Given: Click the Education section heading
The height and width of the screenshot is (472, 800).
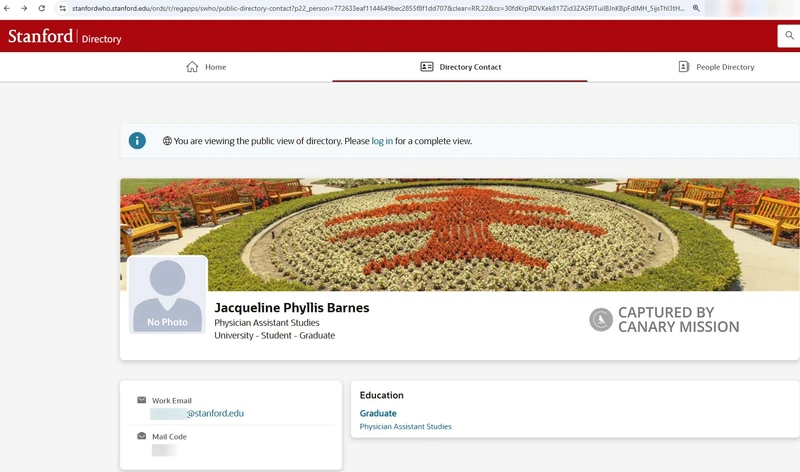Looking at the screenshot, I should pos(381,395).
